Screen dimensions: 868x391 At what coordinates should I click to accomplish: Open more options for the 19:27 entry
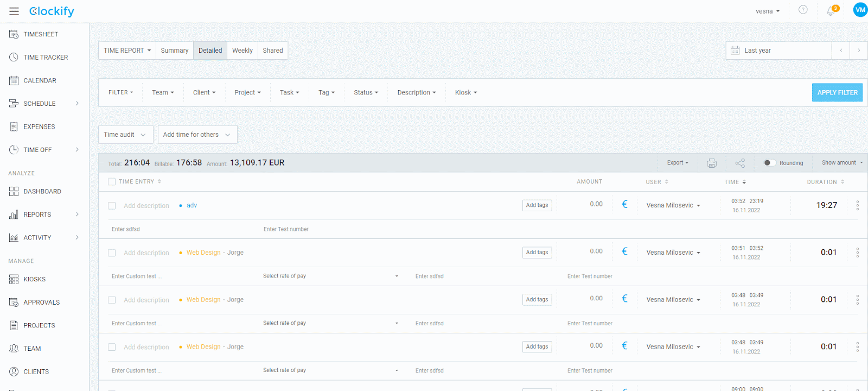click(x=857, y=205)
